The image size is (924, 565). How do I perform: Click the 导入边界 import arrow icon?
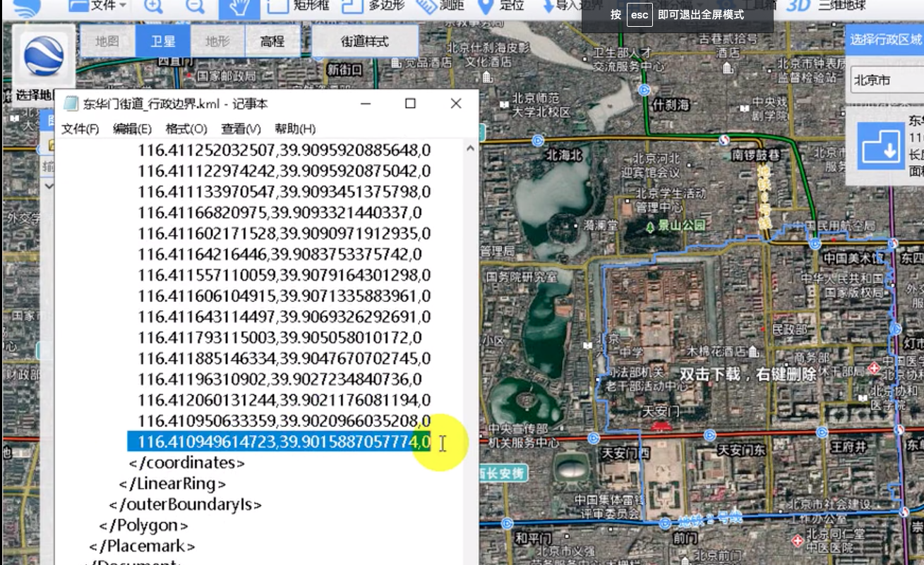click(548, 6)
